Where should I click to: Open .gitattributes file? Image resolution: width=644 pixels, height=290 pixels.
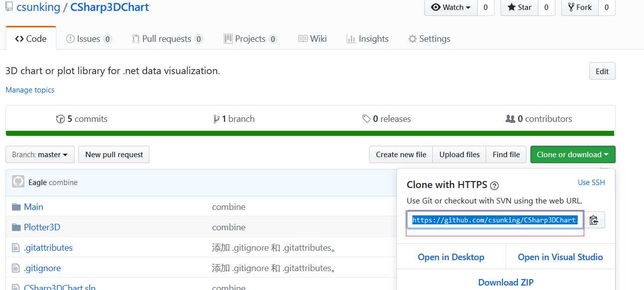tap(48, 248)
